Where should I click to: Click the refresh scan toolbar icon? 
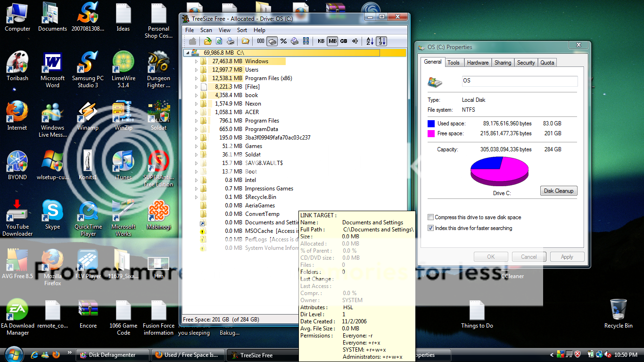coord(219,41)
